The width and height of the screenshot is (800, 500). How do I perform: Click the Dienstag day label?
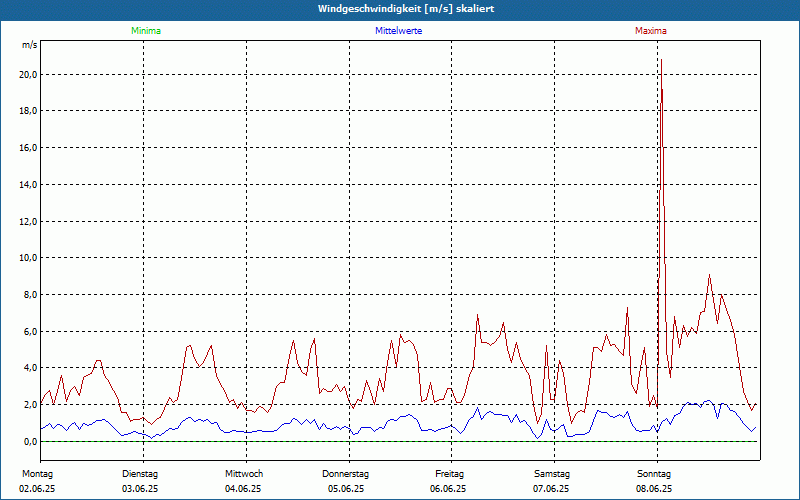(140, 474)
